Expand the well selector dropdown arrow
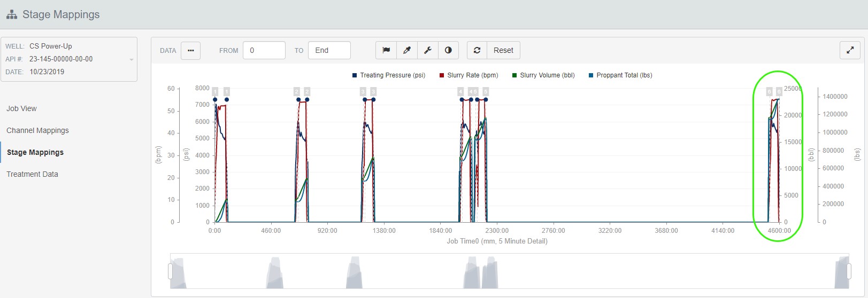Screen dimensions: 868x298 pos(132,59)
